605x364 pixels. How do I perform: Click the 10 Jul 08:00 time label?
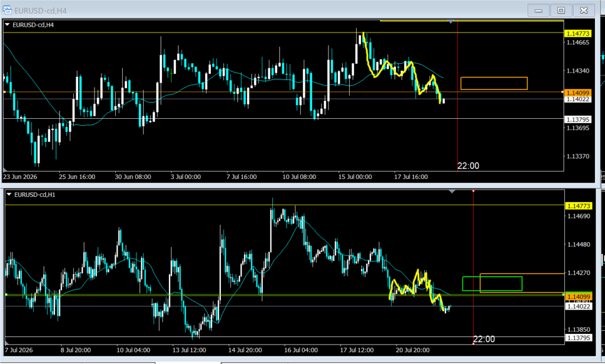pyautogui.click(x=299, y=177)
